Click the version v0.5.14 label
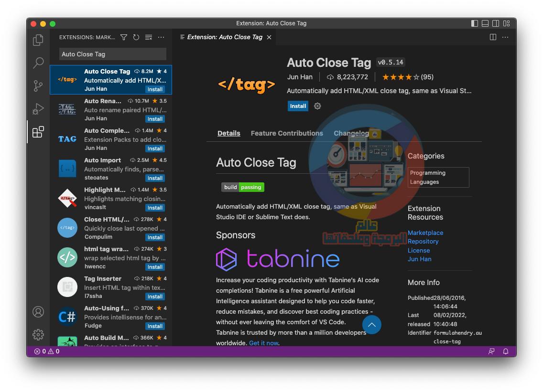Screen dimensions: 543x392 [x=391, y=62]
